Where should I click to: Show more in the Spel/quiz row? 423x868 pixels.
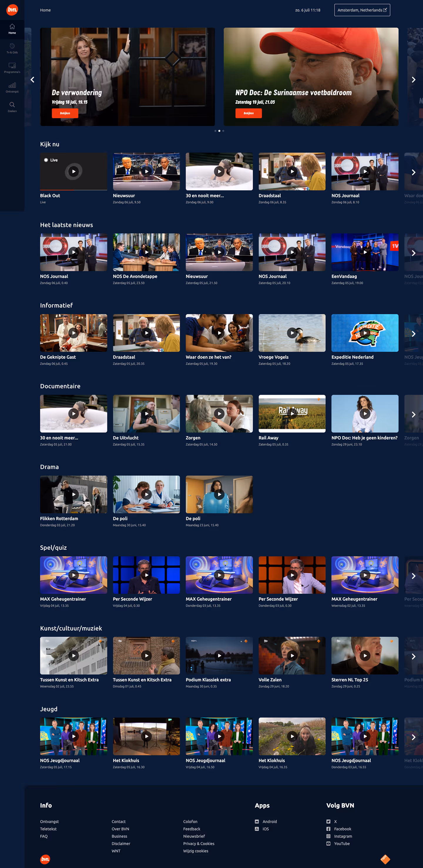413,576
